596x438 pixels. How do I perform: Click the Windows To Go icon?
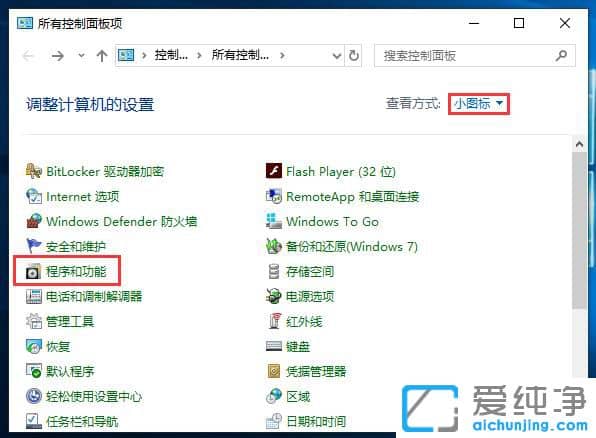click(274, 221)
